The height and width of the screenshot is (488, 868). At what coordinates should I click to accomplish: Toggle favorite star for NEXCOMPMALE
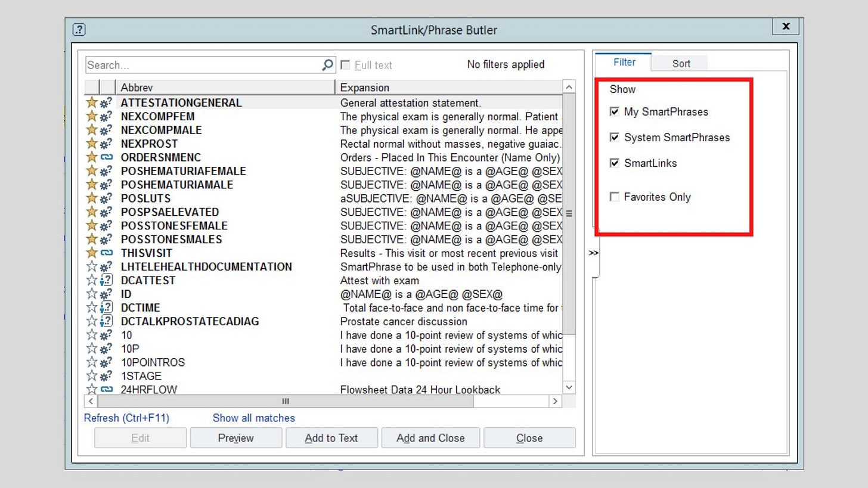[92, 130]
